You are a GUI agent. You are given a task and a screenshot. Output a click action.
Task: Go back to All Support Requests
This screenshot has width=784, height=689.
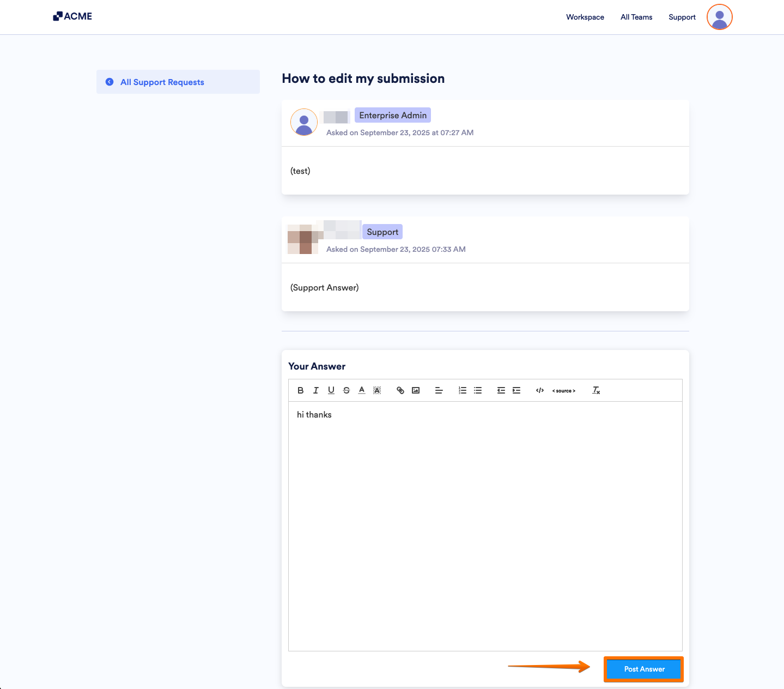tap(162, 82)
